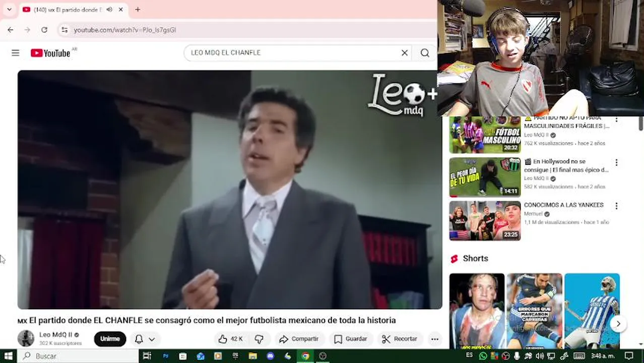Click the WhatsApp tray icon
The image size is (644, 363).
coord(483,356)
